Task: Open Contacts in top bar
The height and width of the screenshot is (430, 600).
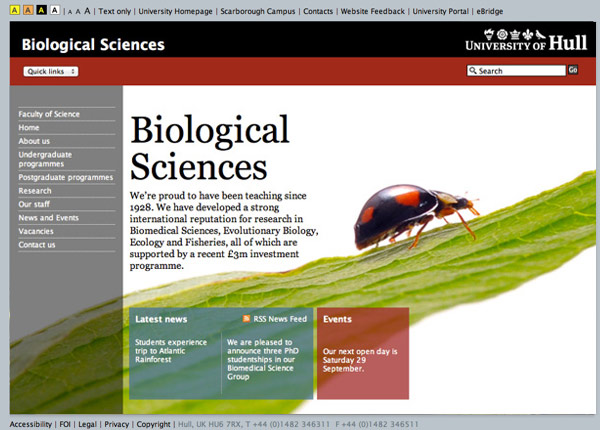Action: pyautogui.click(x=318, y=11)
